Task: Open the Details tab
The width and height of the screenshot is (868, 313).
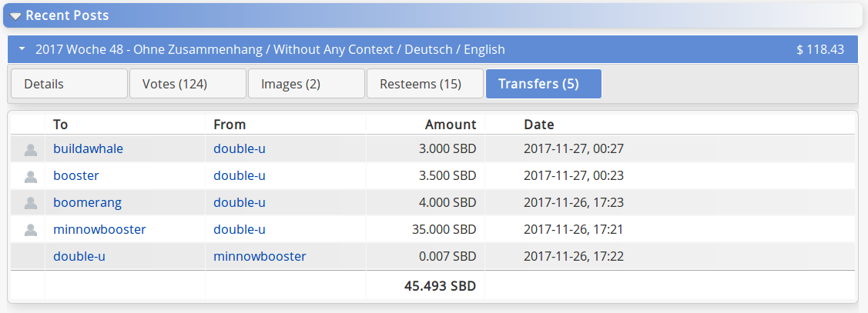Action: coord(69,84)
